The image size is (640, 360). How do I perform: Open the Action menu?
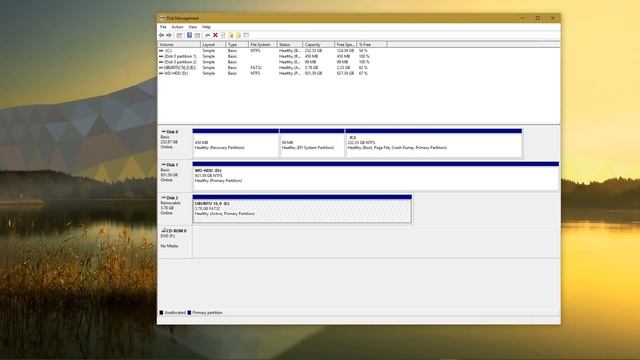177,27
